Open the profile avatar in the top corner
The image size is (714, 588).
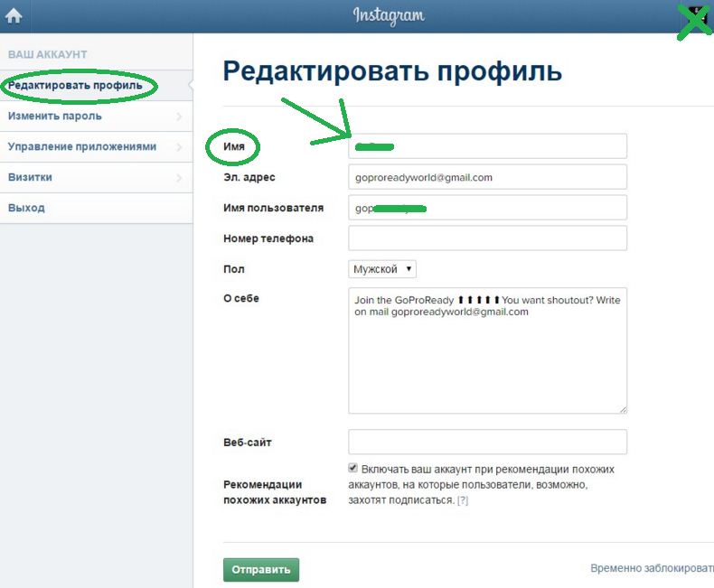pyautogui.click(x=697, y=16)
